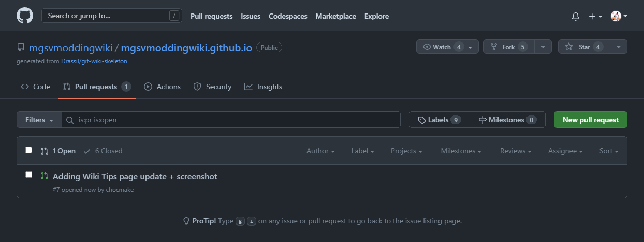
Task: Show the 1 Open pull requests
Action: coord(58,151)
